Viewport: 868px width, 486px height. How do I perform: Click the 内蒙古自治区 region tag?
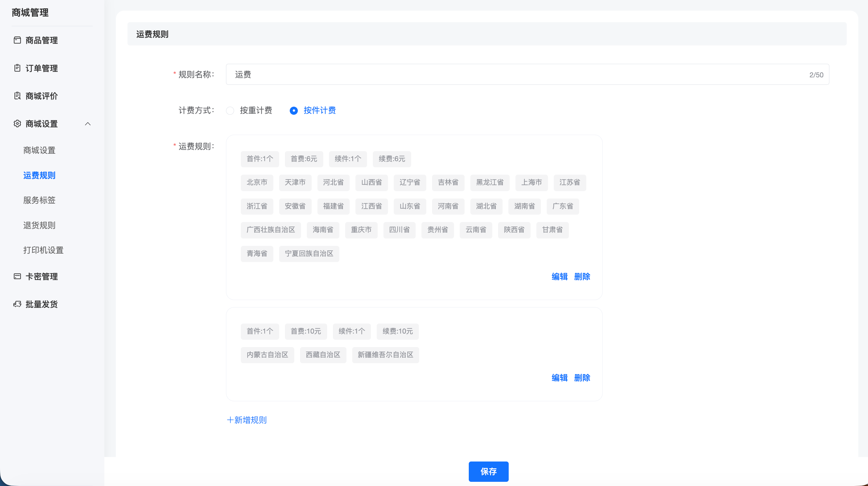click(268, 355)
